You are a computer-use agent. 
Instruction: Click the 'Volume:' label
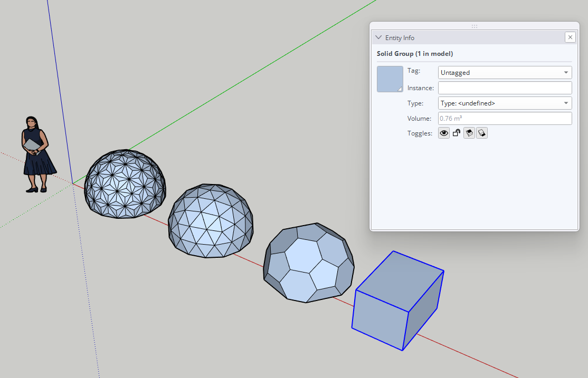point(419,119)
